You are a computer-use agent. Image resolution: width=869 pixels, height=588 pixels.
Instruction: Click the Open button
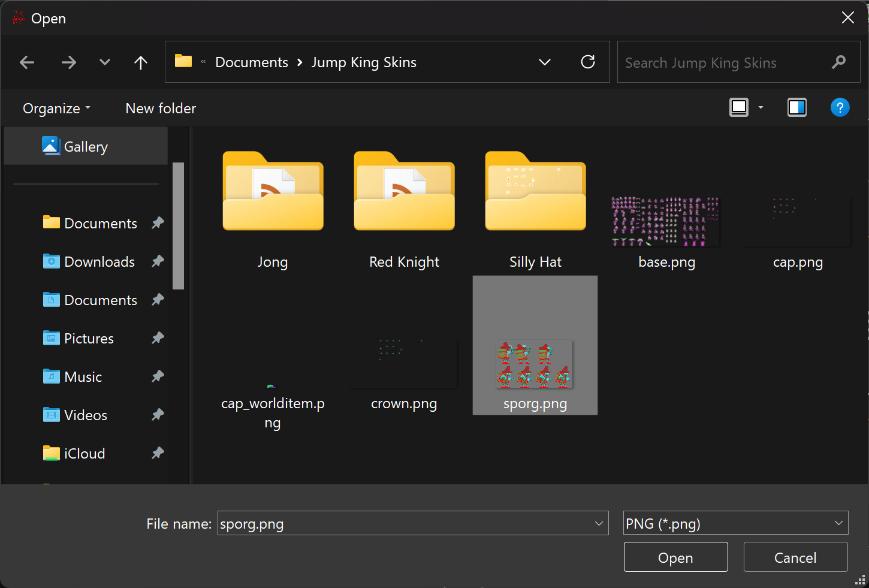point(675,557)
